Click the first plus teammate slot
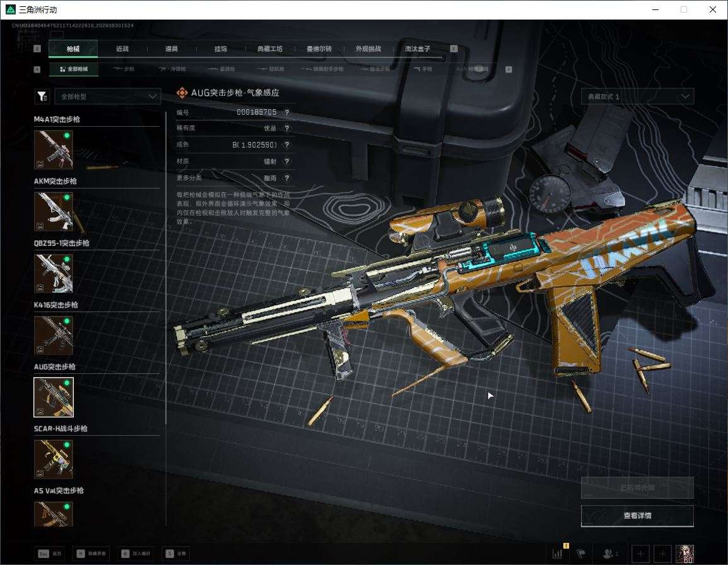The height and width of the screenshot is (565, 728). [640, 554]
